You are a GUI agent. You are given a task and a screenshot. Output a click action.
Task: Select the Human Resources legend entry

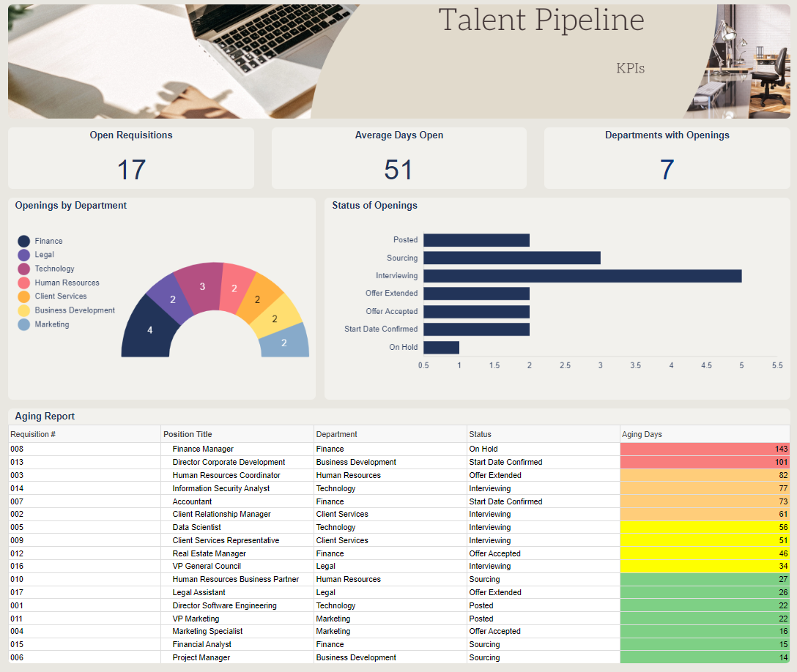coord(59,283)
